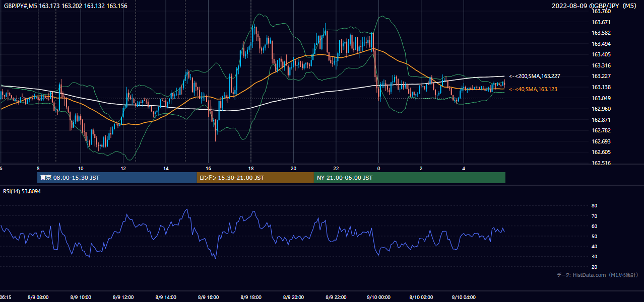The width and height of the screenshot is (644, 302).
Task: Click price axis label 163.405
Action: (601, 54)
